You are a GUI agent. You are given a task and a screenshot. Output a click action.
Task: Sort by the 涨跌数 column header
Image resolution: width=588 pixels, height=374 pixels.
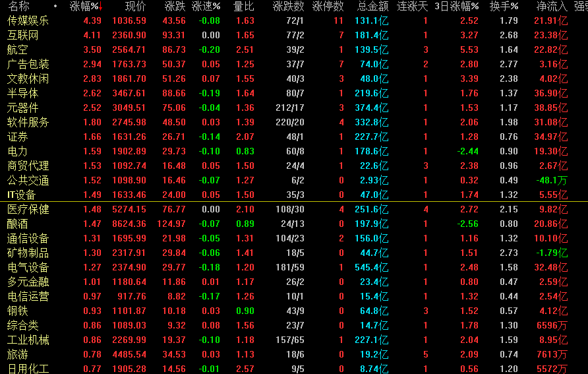(x=288, y=6)
